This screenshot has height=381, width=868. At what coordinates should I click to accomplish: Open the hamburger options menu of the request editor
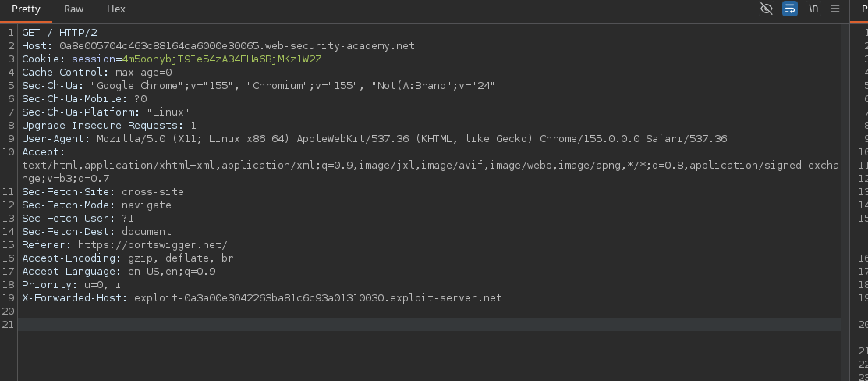(x=835, y=9)
